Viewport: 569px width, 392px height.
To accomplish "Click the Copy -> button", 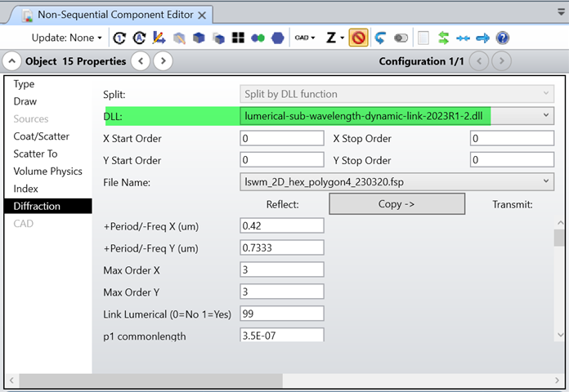I will point(397,204).
